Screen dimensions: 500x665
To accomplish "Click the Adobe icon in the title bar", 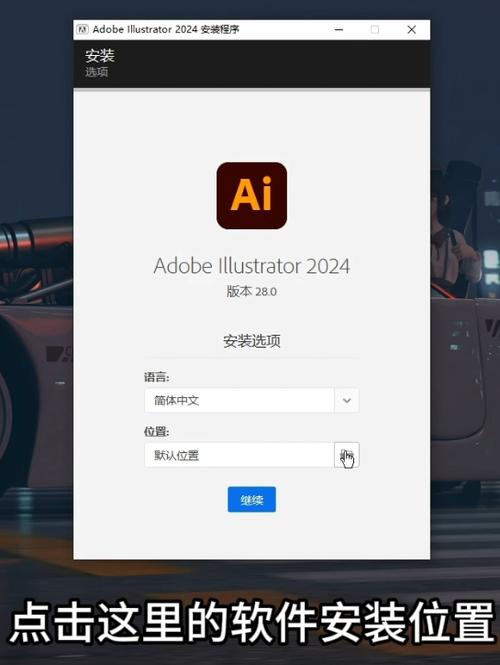I will tap(82, 29).
